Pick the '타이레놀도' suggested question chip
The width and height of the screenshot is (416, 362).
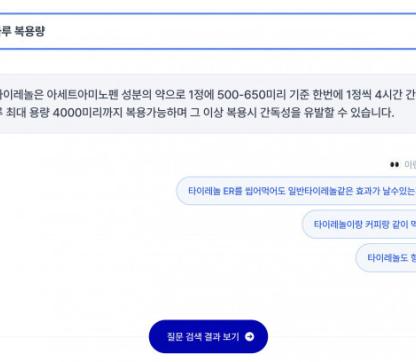point(386,258)
